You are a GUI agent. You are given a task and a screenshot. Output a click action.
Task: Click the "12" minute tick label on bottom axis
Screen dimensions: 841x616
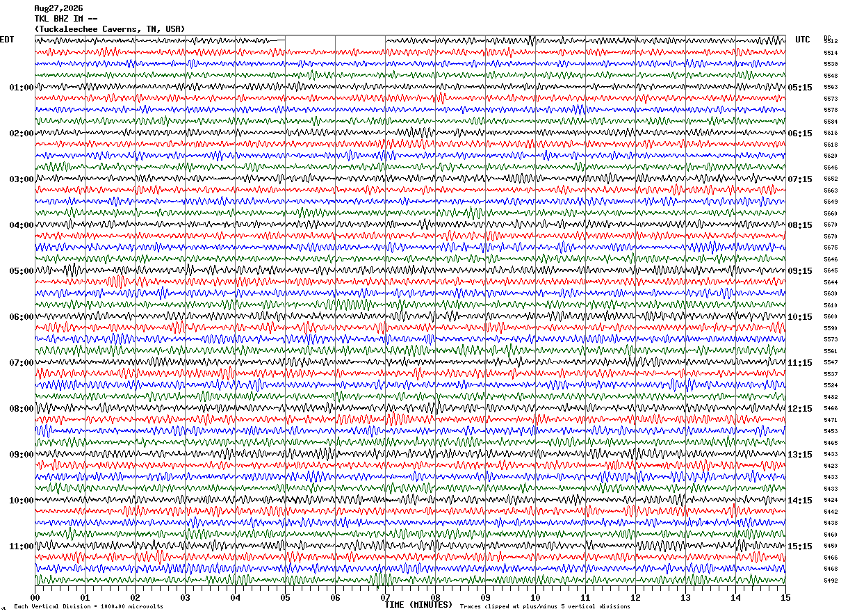635,597
